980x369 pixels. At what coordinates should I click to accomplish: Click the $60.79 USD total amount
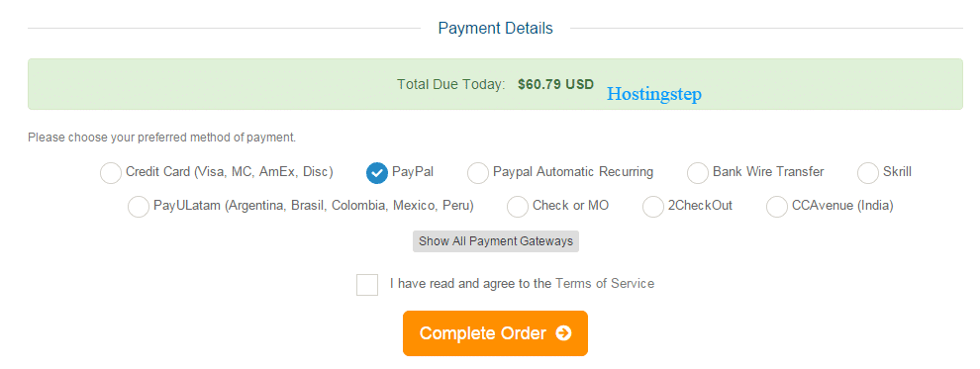tap(555, 84)
